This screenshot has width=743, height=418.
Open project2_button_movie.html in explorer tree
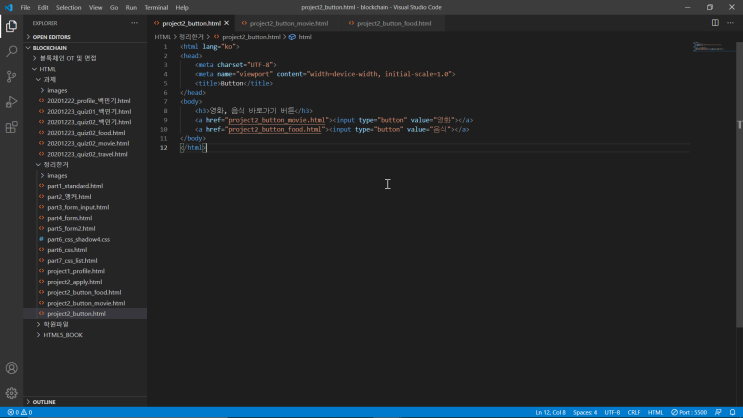point(85,303)
